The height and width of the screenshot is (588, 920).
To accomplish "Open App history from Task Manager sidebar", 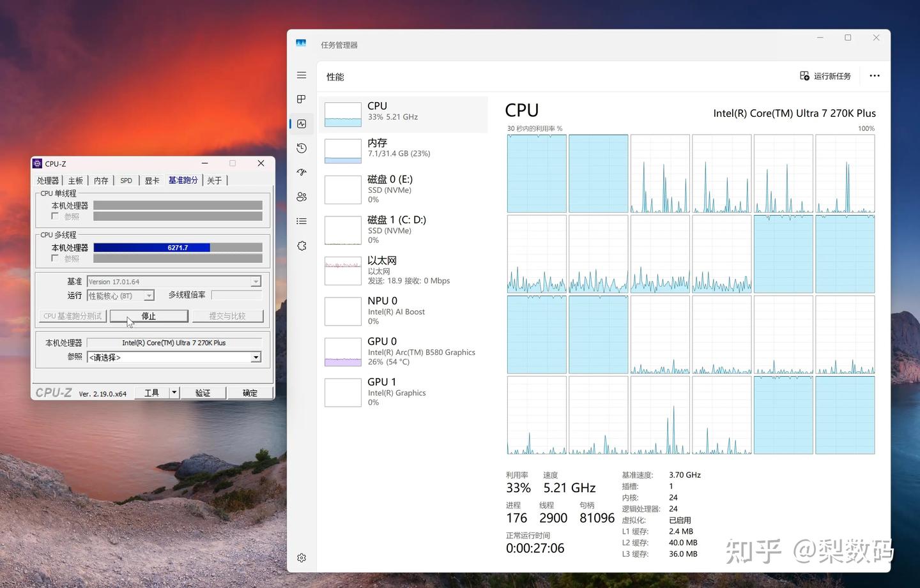I will pyautogui.click(x=302, y=148).
